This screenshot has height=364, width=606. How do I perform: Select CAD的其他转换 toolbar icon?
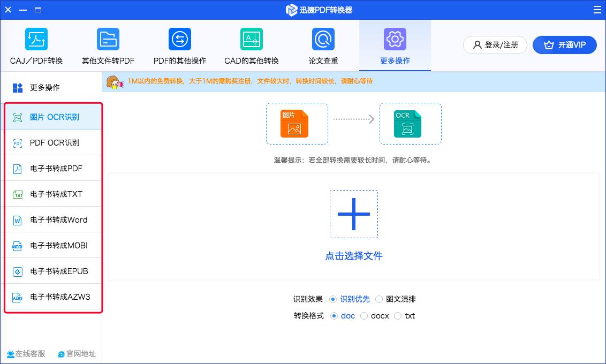click(x=251, y=40)
